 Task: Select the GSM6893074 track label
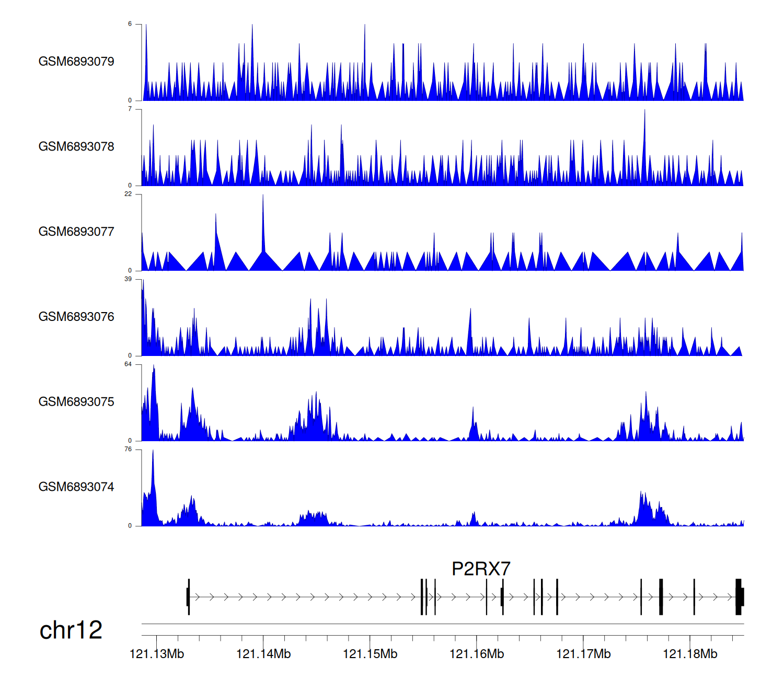click(76, 487)
